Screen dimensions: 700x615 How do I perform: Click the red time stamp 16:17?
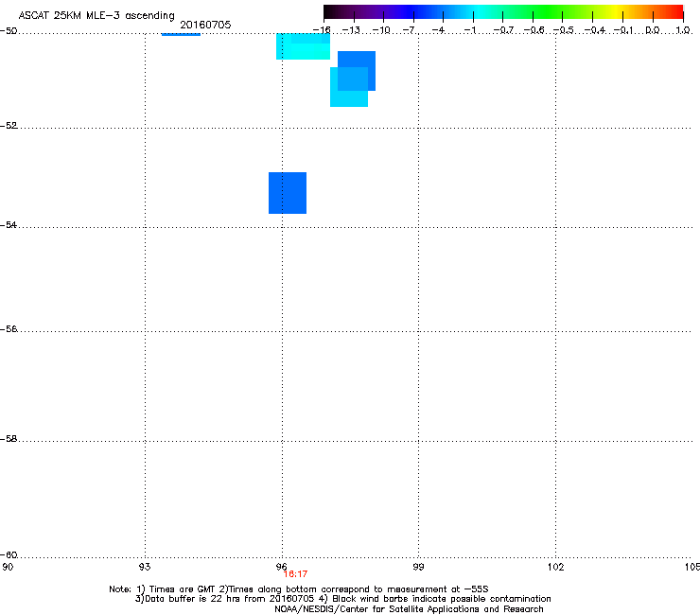pos(295,574)
